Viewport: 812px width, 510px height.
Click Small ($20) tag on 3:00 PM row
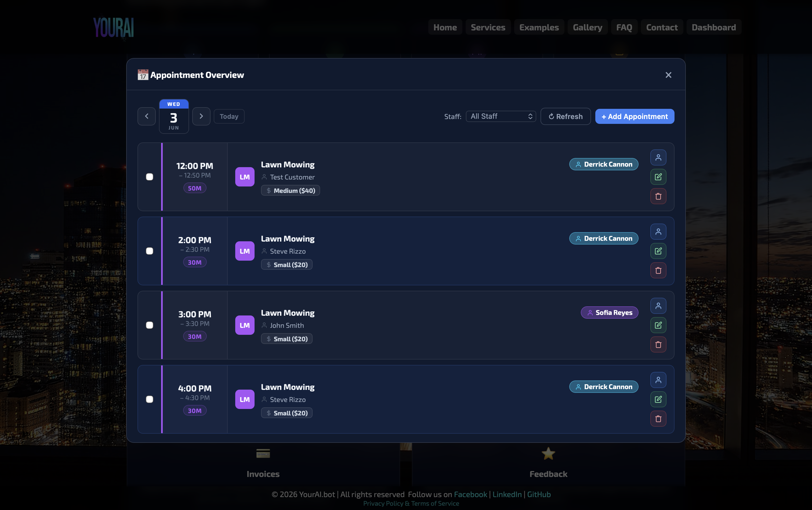(x=287, y=339)
